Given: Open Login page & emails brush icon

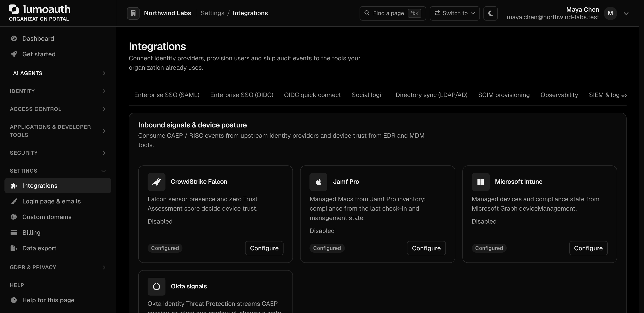Looking at the screenshot, I should [x=14, y=201].
